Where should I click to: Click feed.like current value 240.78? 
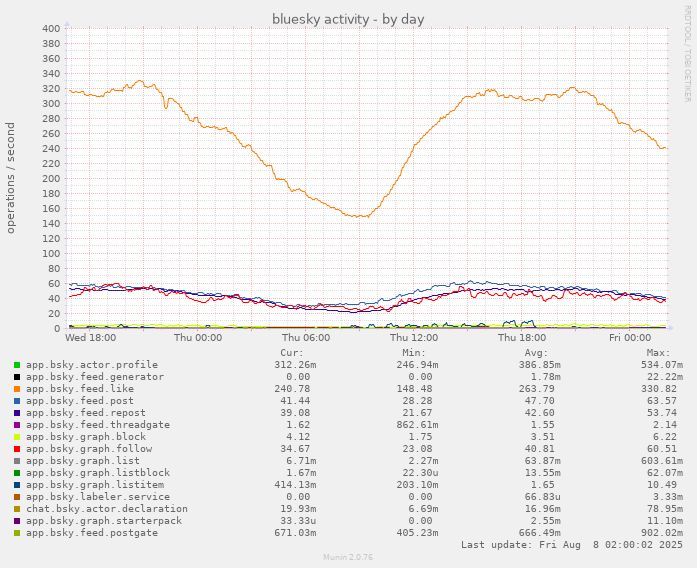[x=292, y=389]
